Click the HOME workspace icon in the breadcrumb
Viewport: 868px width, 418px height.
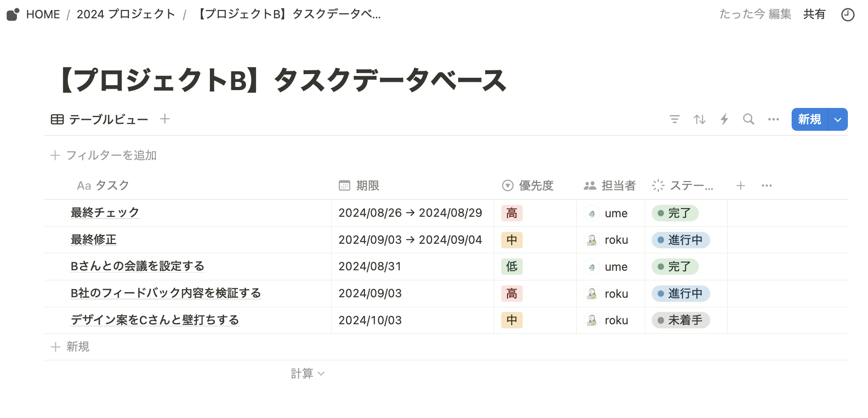(13, 15)
